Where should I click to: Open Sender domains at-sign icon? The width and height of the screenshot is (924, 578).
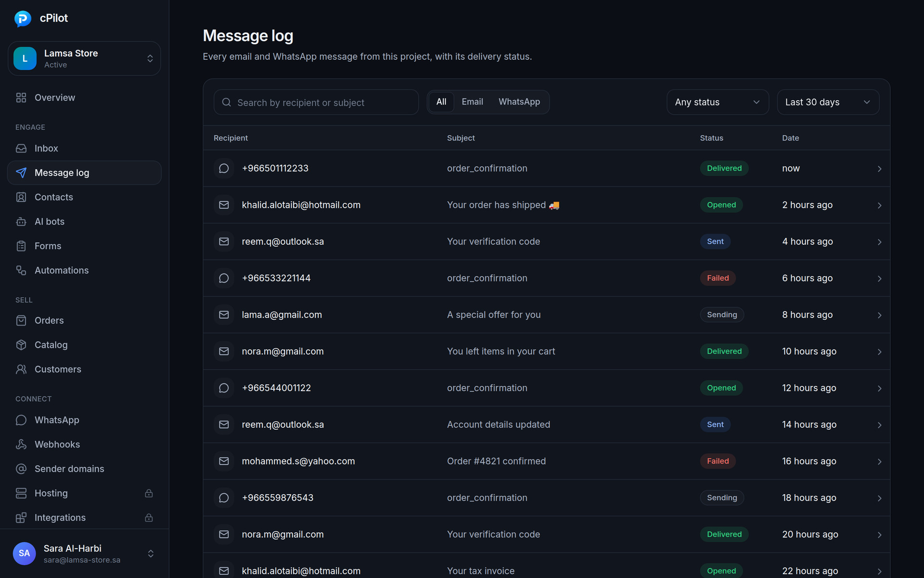(21, 469)
